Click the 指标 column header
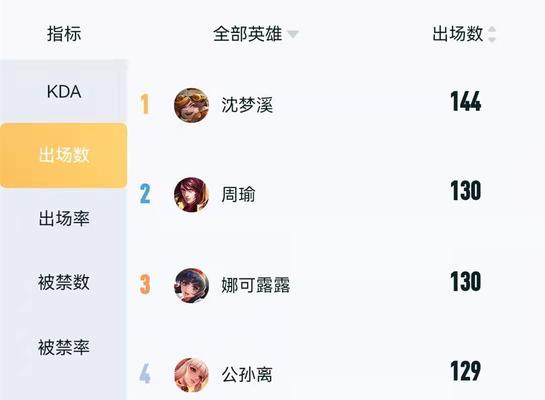Image resolution: width=545 pixels, height=400 pixels. [x=64, y=34]
